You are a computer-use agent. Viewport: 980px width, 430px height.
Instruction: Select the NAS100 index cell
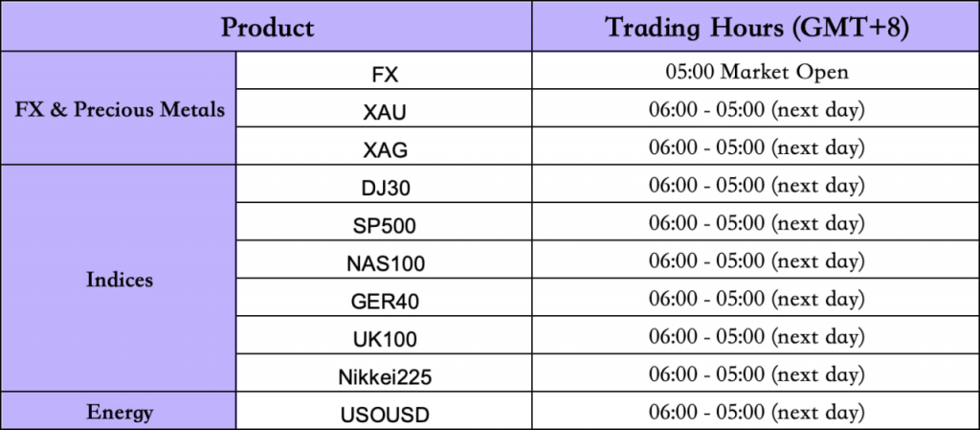385,261
